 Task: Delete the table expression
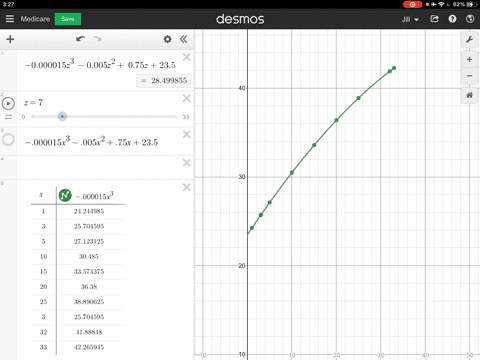point(187,187)
